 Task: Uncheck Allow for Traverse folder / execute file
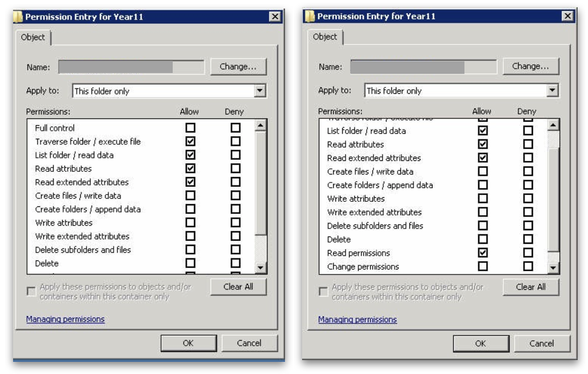click(x=190, y=141)
